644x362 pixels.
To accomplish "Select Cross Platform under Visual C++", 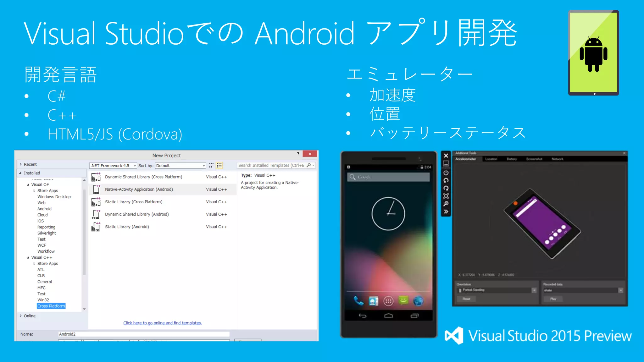I will (51, 306).
